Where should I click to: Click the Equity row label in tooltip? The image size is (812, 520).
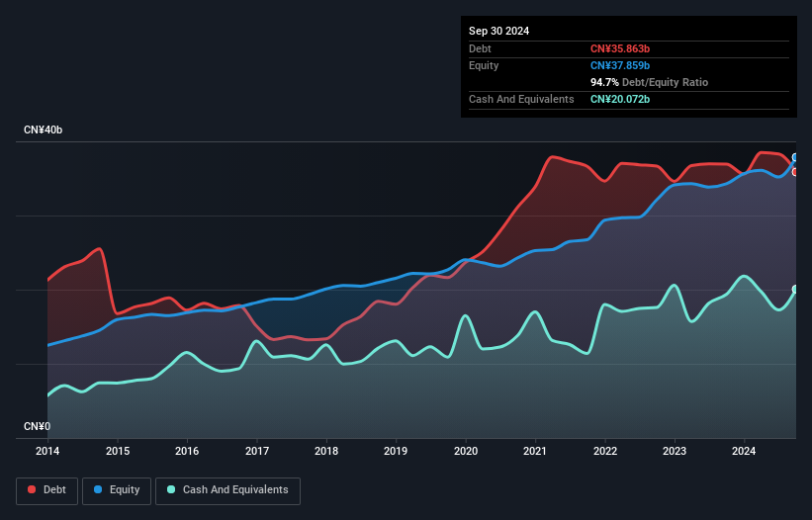484,65
